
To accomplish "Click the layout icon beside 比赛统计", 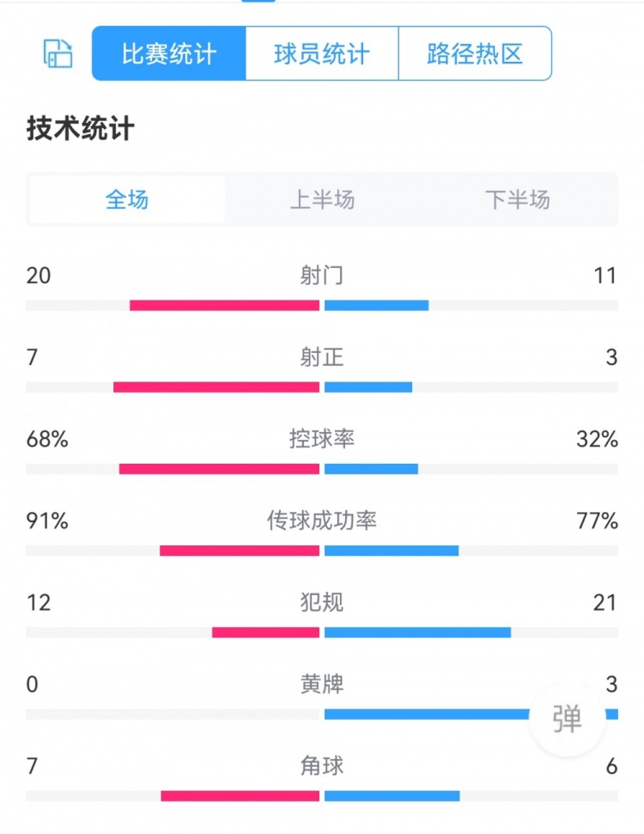I will point(58,53).
